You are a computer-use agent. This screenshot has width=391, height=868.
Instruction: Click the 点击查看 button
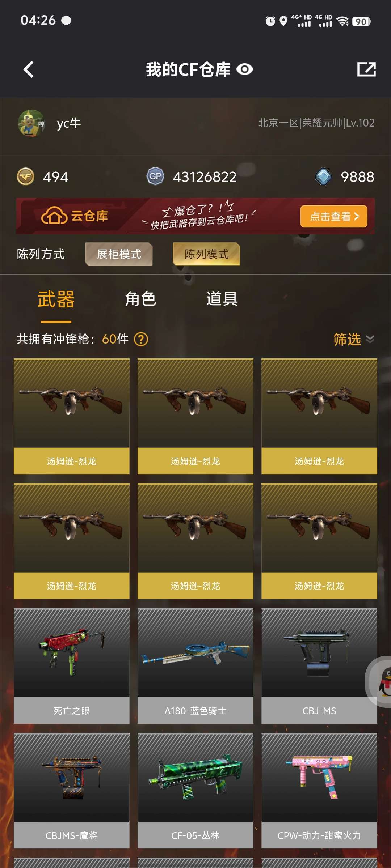point(334,216)
